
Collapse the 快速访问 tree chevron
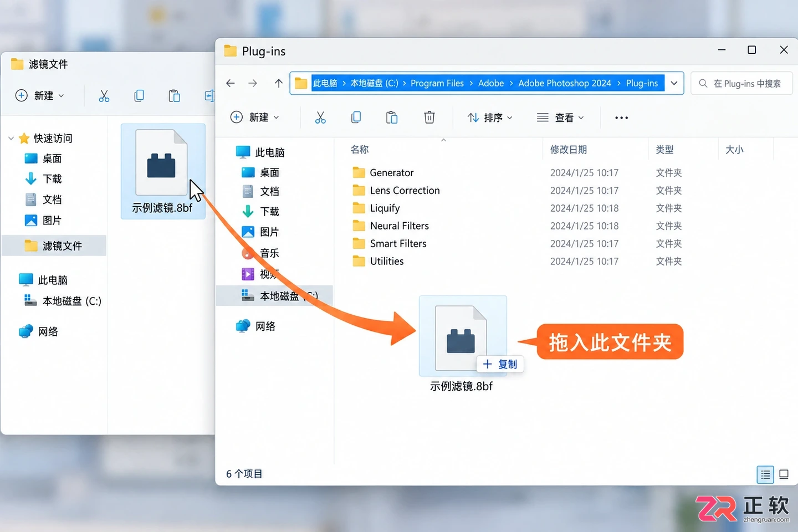click(x=11, y=138)
